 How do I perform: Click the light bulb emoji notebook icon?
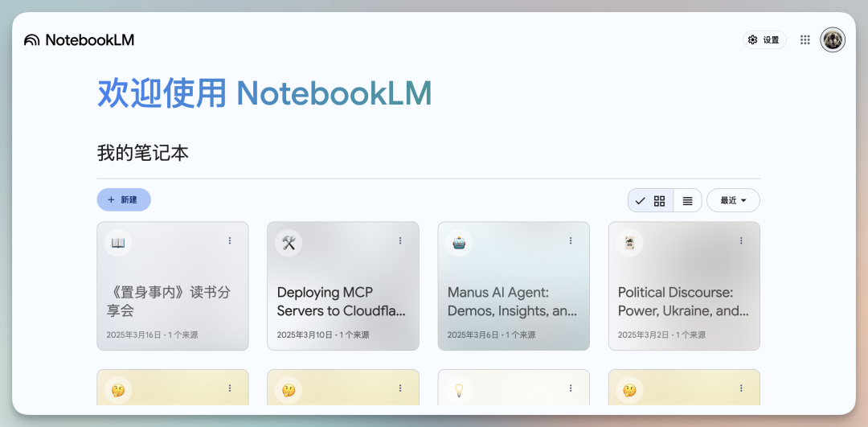pyautogui.click(x=459, y=391)
